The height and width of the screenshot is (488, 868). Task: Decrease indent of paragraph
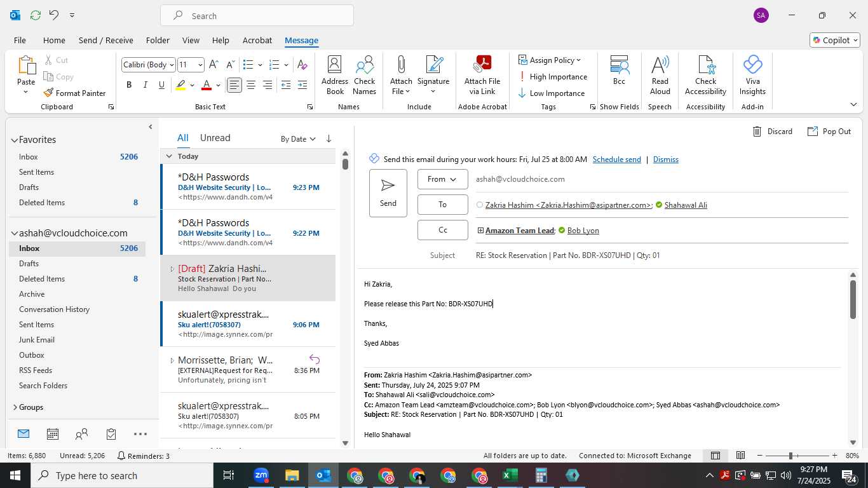(286, 85)
